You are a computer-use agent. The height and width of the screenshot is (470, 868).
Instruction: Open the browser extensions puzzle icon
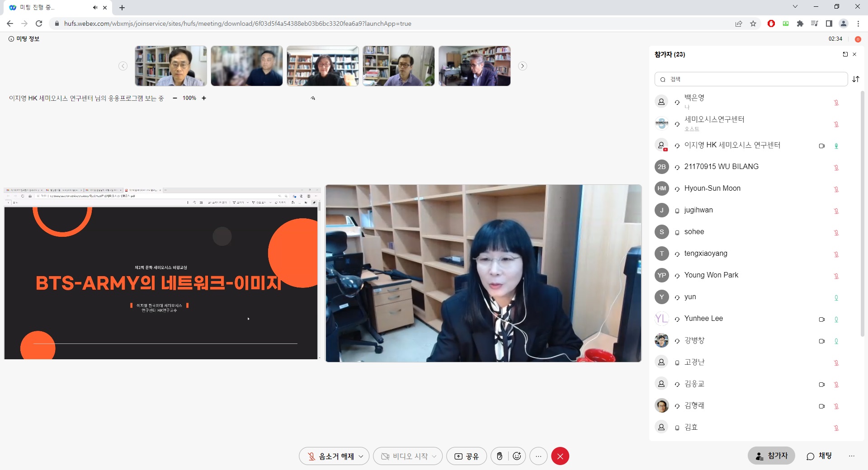pyautogui.click(x=800, y=23)
